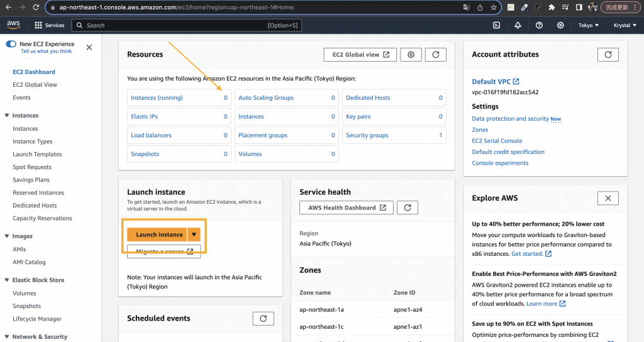Reload the browser page
The image size is (644, 342).
coord(36,8)
